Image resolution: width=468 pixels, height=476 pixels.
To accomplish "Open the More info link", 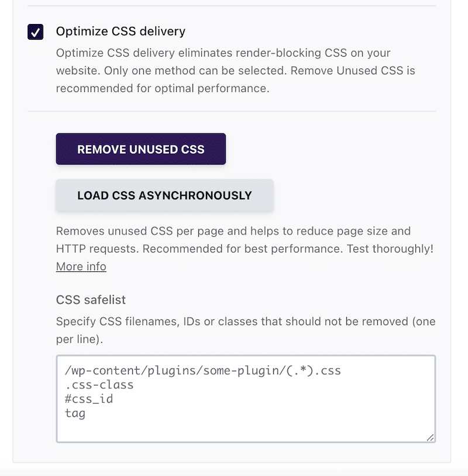I will 81,266.
